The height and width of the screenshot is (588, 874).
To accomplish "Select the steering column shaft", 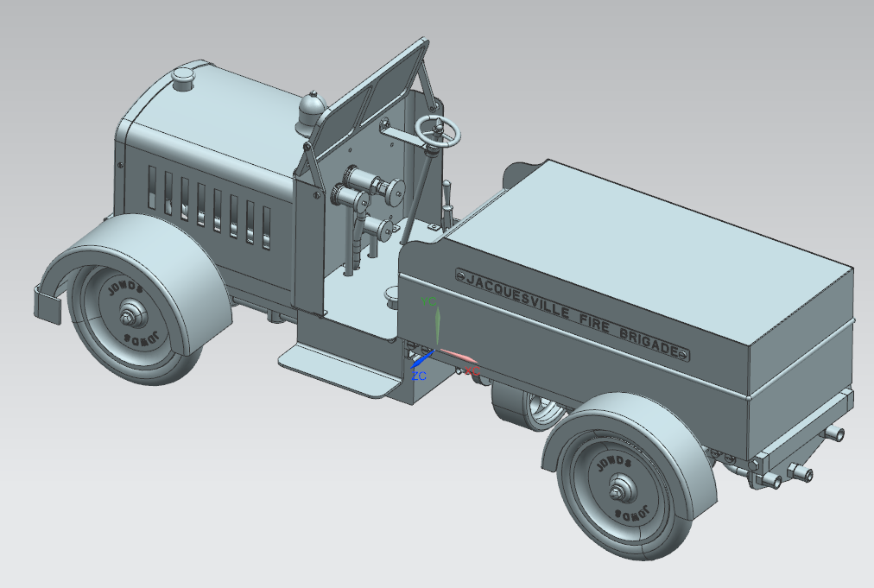I will click(419, 197).
